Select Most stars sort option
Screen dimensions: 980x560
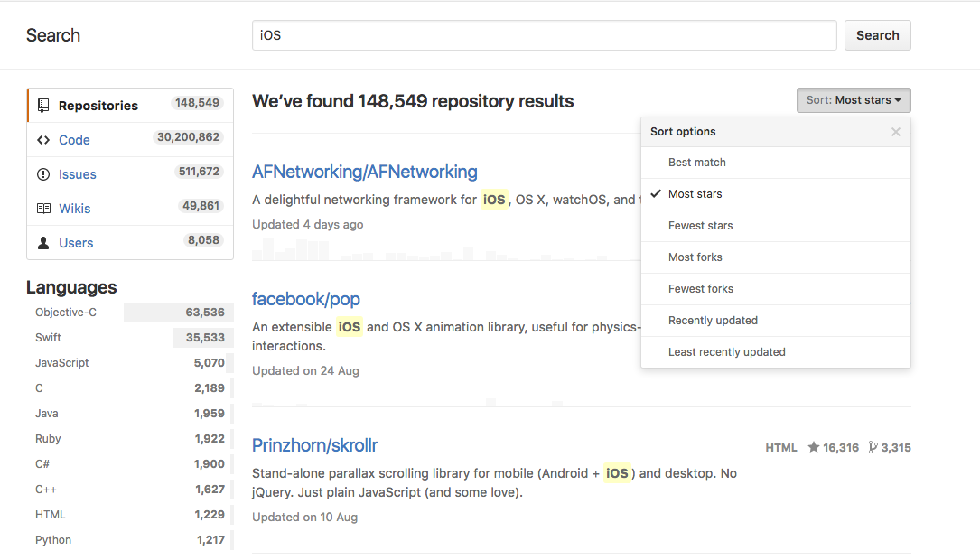pyautogui.click(x=776, y=194)
